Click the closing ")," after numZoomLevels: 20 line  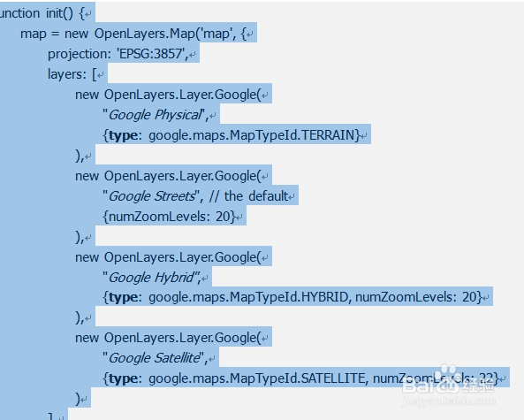point(80,237)
